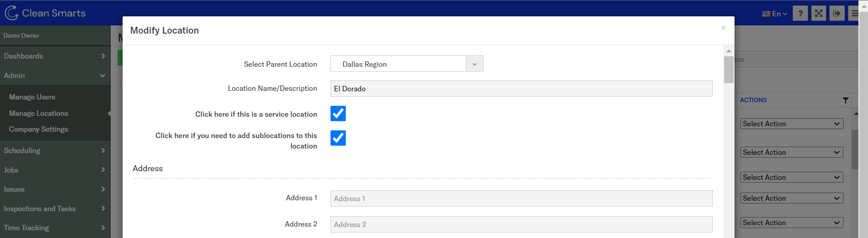Open Manage Users in the sidebar
868x238 pixels.
(x=32, y=97)
